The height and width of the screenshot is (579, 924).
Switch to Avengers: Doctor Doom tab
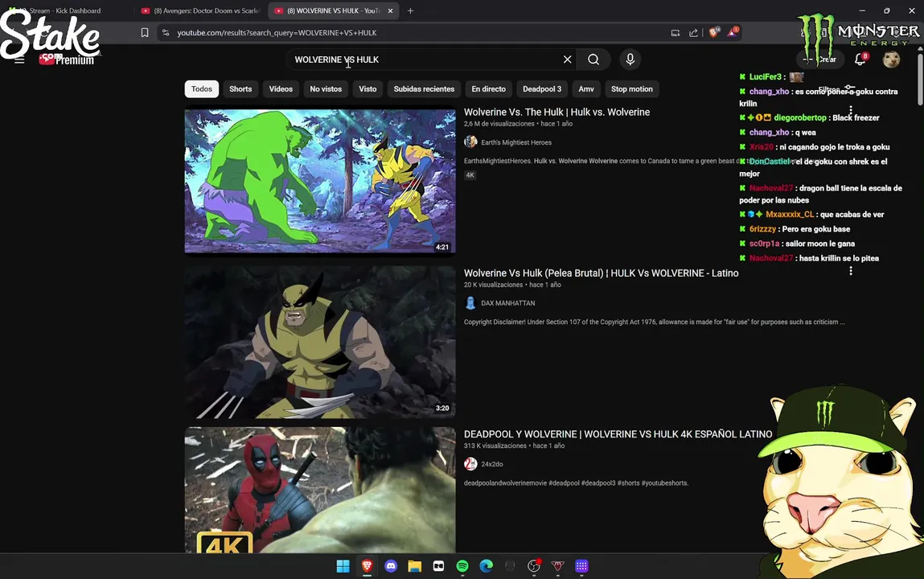tap(200, 10)
